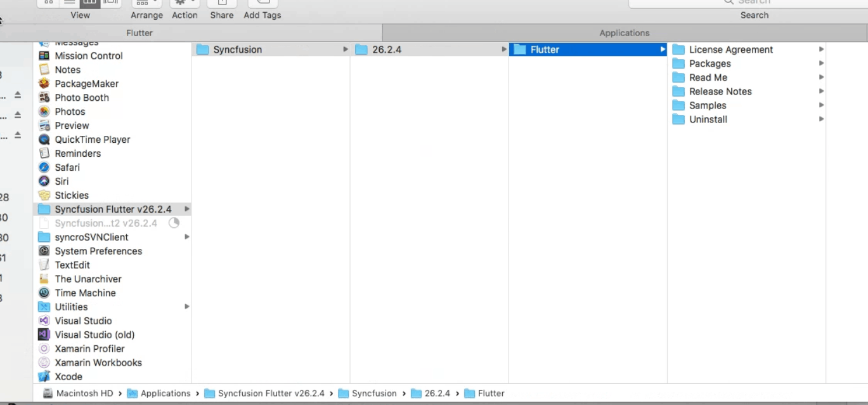868x405 pixels.
Task: Expand arrow beside License Agreement
Action: tap(821, 50)
